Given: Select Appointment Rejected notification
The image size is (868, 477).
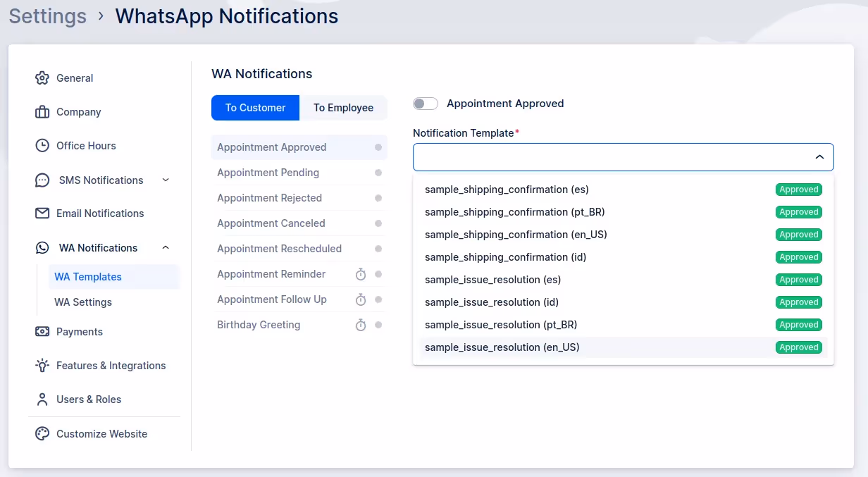Looking at the screenshot, I should pyautogui.click(x=299, y=198).
